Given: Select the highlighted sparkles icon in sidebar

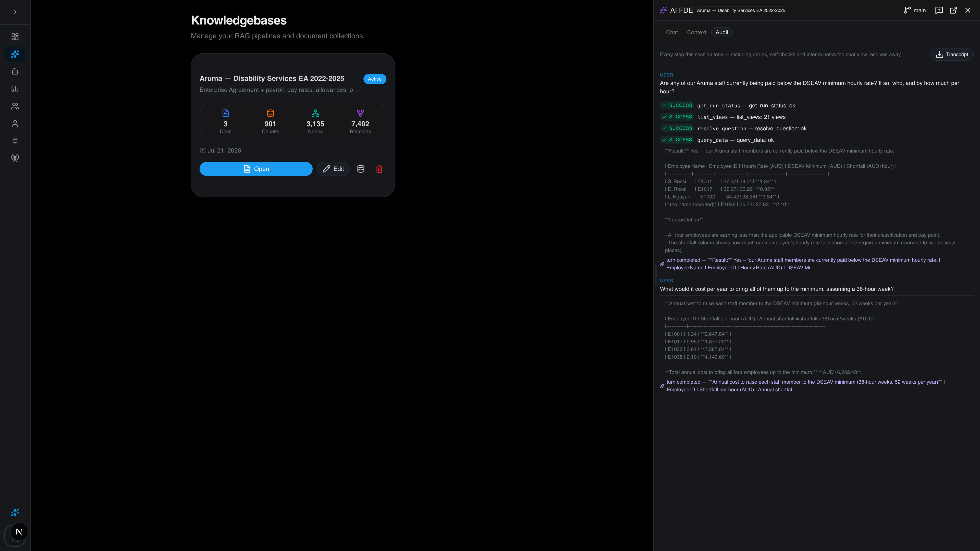Looking at the screenshot, I should (x=15, y=54).
